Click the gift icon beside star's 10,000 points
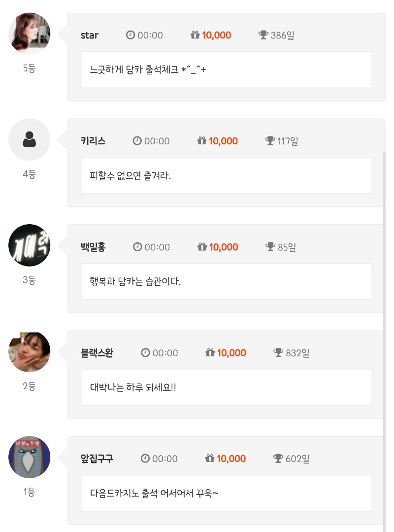394x532 pixels. click(195, 35)
